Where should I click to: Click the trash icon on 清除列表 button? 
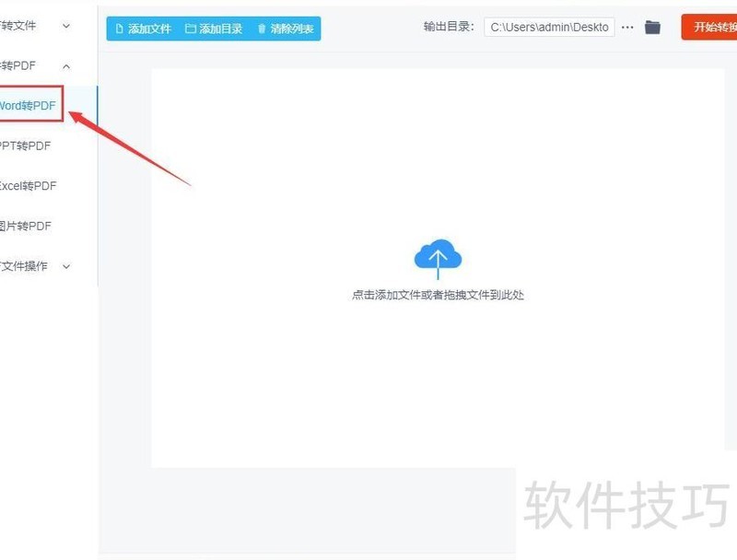[x=263, y=29]
